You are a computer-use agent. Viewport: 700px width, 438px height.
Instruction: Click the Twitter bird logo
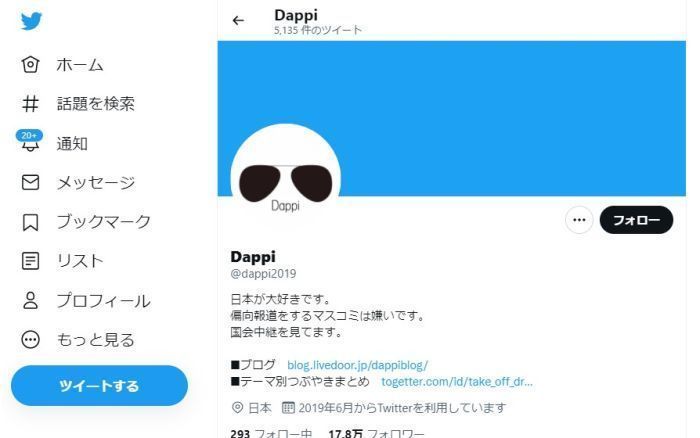tap(31, 21)
